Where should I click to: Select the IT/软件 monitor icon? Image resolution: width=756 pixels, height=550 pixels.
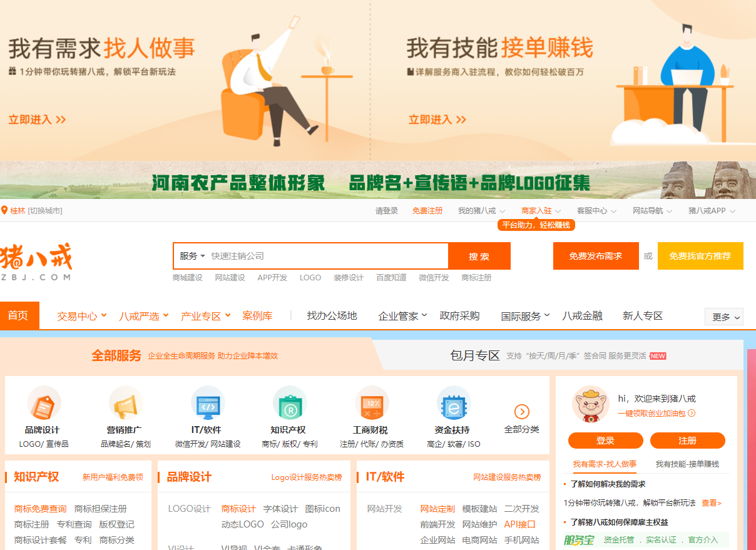coord(207,403)
